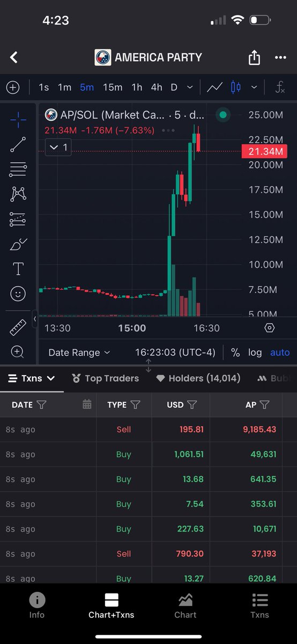The height and width of the screenshot is (644, 297).
Task: Select the pattern XABCD tool
Action: (18, 194)
